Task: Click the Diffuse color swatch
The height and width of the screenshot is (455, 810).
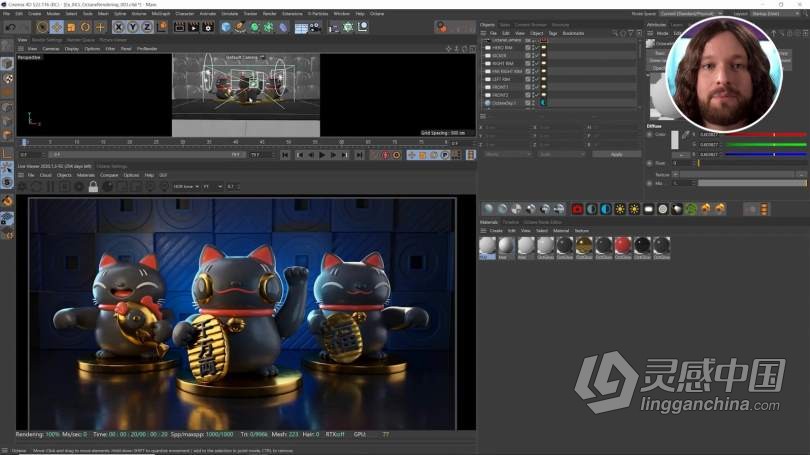Action: [675, 140]
